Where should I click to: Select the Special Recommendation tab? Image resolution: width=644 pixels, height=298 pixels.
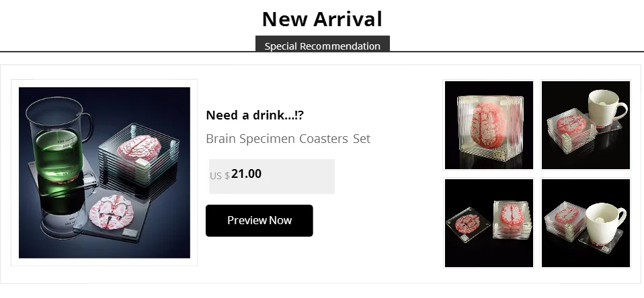(x=323, y=44)
